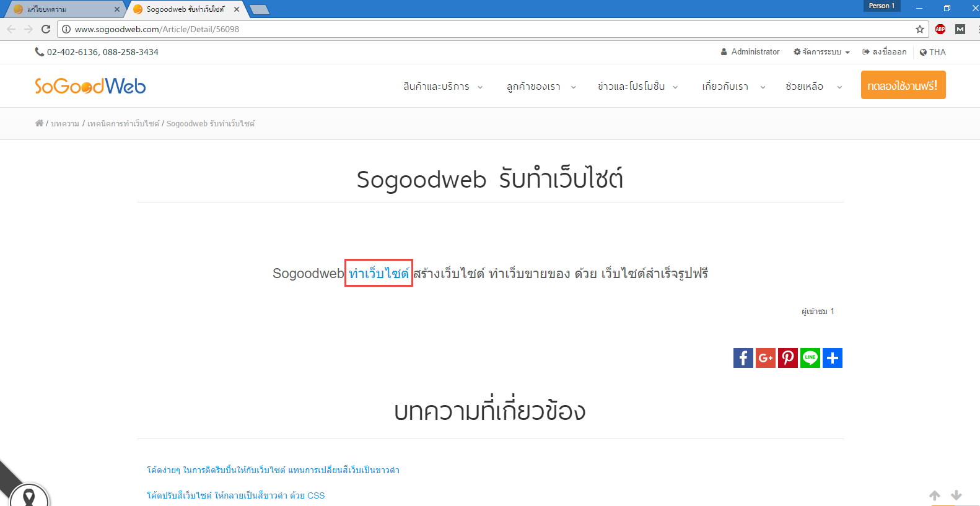Select the Sogoodweb รับทำเว็บไซต์ tab
This screenshot has height=506, width=980.
click(185, 9)
